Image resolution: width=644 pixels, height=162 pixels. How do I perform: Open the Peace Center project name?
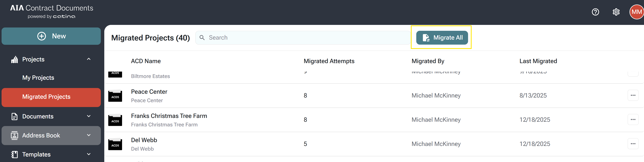pos(149,92)
